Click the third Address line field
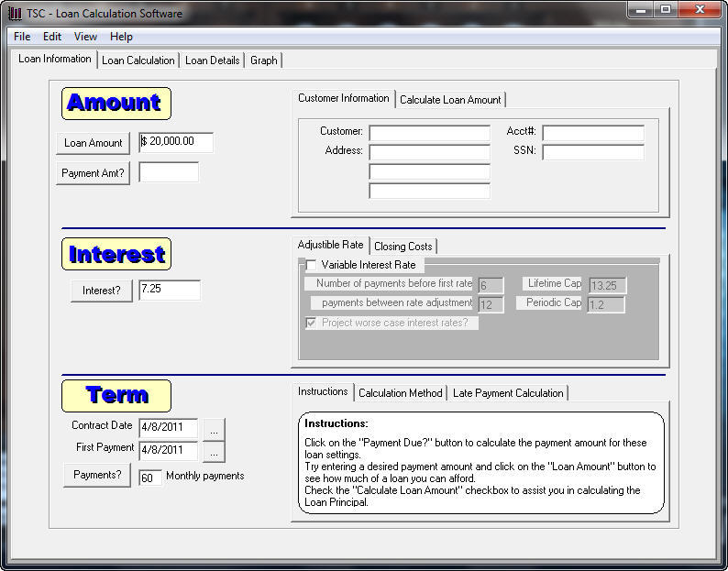This screenshot has width=728, height=571. [429, 191]
